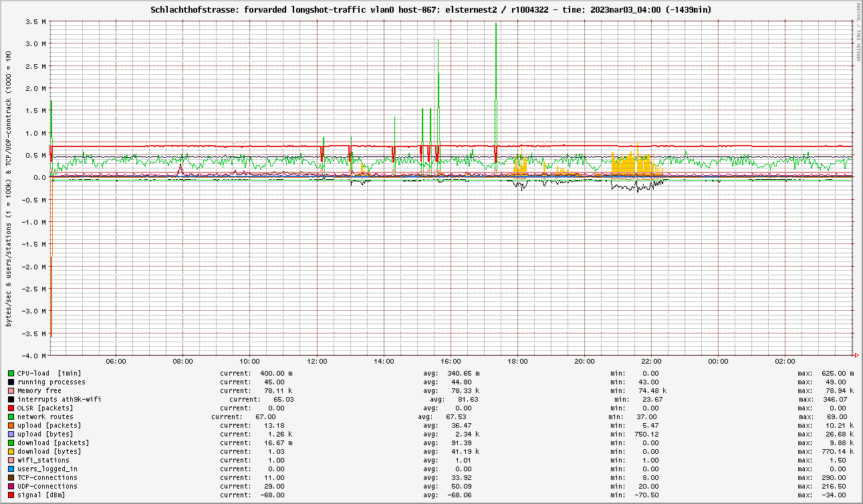Click the blue users_logged_in swatch
The width and height of the screenshot is (863, 504).
11,469
